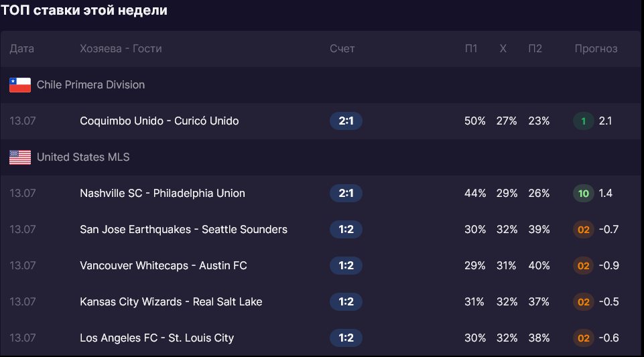Click the 02 badge for Real Salt Lake match
Image resolution: width=644 pixels, height=357 pixels.
583,301
